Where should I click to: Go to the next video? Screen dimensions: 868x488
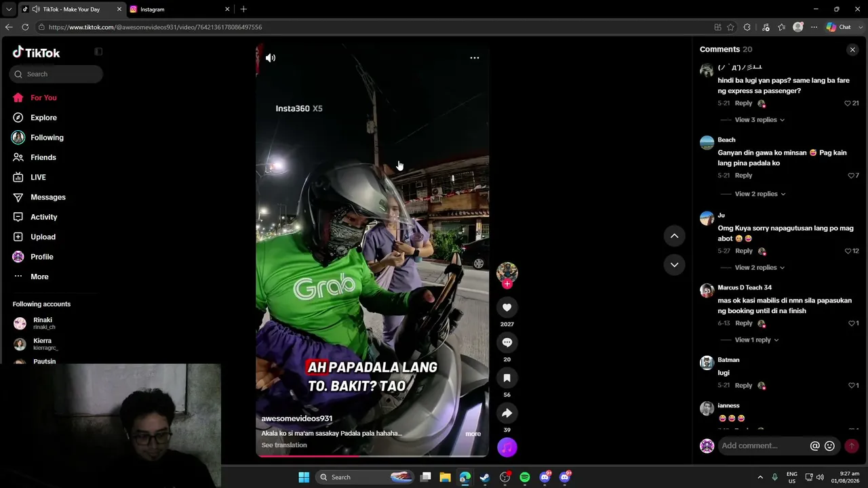[674, 265]
